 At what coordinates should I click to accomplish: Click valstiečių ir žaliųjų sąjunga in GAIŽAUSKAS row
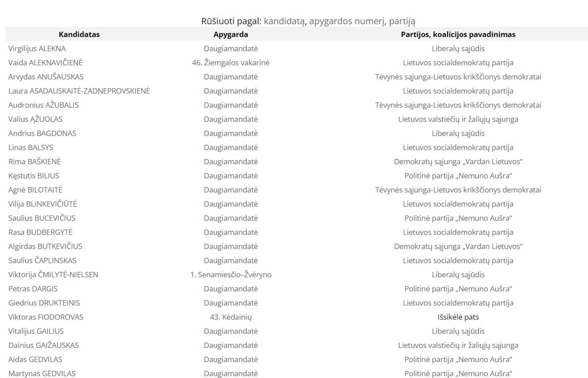pos(458,345)
